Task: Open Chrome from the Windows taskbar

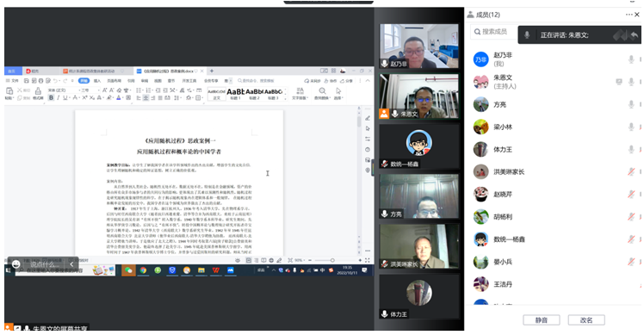Action: (143, 270)
